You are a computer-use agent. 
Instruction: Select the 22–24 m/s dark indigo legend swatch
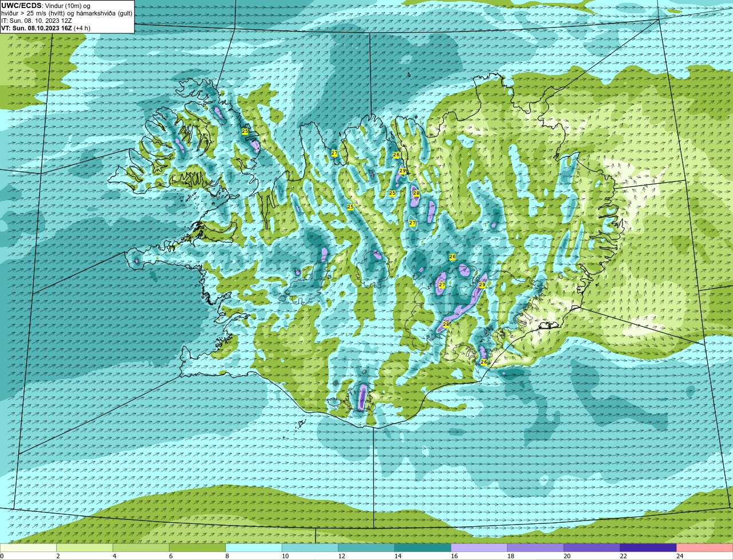tap(648, 548)
